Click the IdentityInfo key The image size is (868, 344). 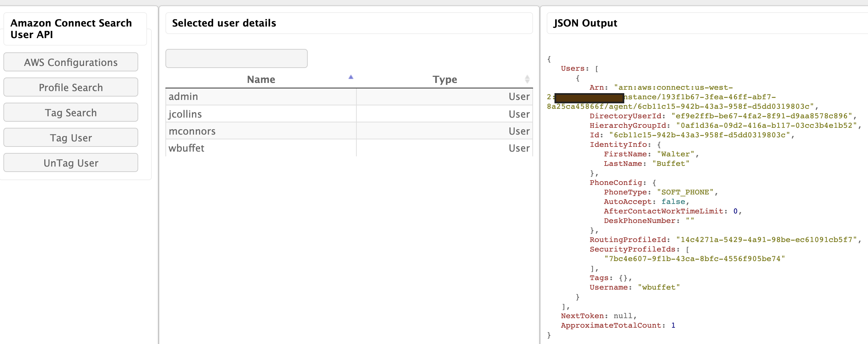click(x=618, y=144)
